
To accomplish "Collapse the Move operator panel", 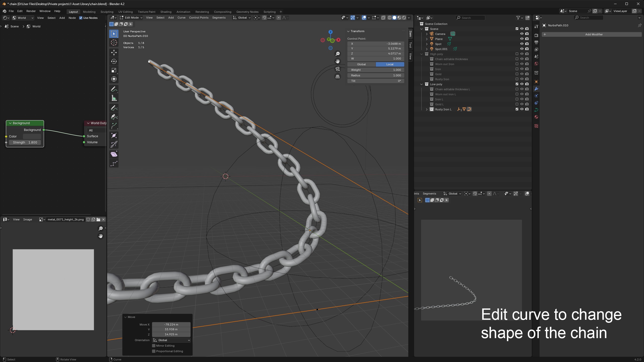I will point(125,317).
